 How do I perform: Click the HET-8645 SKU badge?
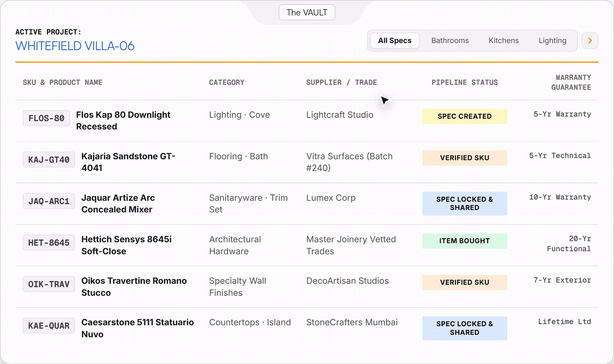tap(49, 242)
